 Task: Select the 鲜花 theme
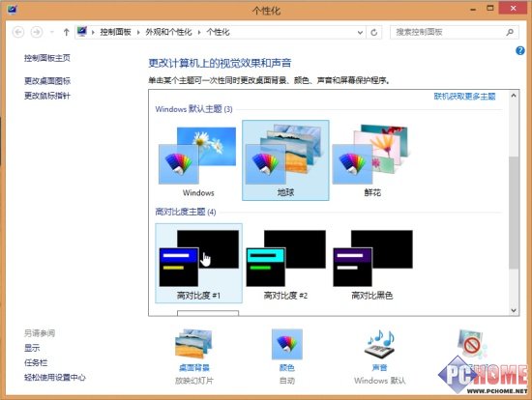(x=372, y=161)
